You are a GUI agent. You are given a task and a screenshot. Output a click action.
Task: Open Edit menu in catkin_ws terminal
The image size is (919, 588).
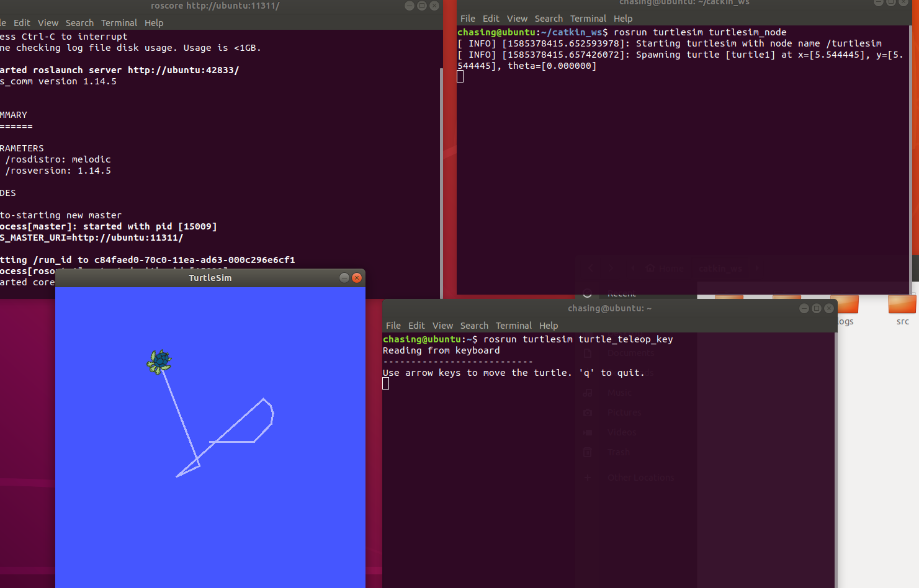(491, 19)
